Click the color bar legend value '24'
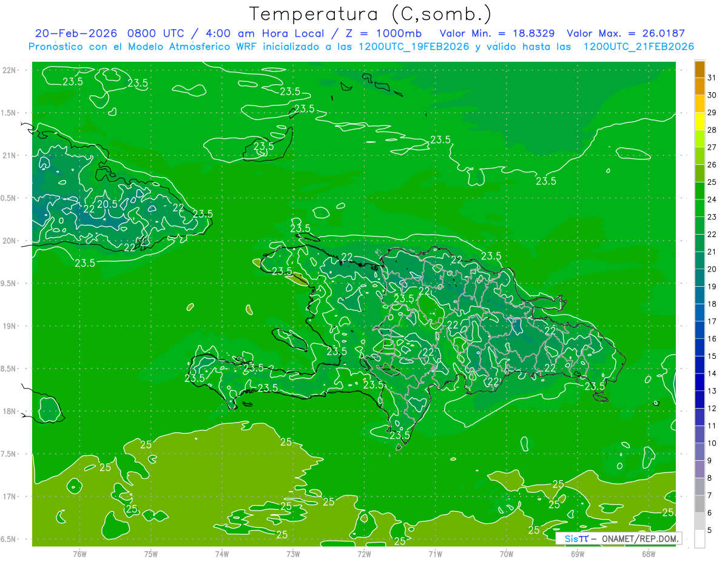 pos(712,199)
